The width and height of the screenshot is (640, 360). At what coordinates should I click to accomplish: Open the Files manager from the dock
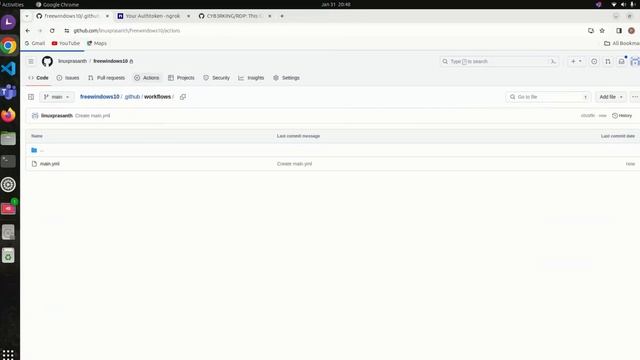(8, 138)
